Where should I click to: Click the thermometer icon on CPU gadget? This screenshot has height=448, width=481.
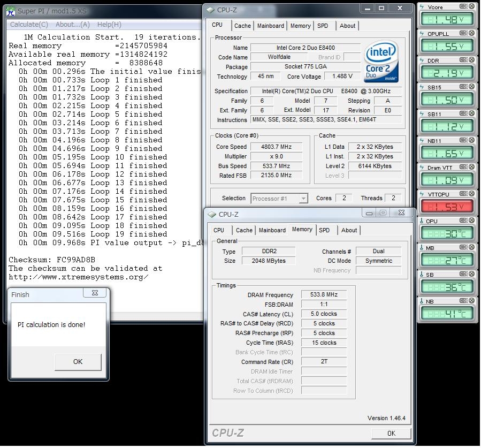point(422,221)
